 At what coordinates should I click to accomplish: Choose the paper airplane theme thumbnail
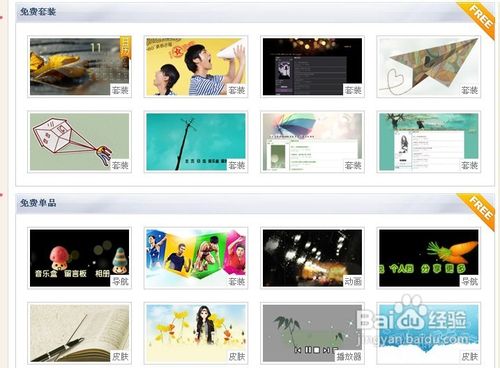[x=429, y=67]
